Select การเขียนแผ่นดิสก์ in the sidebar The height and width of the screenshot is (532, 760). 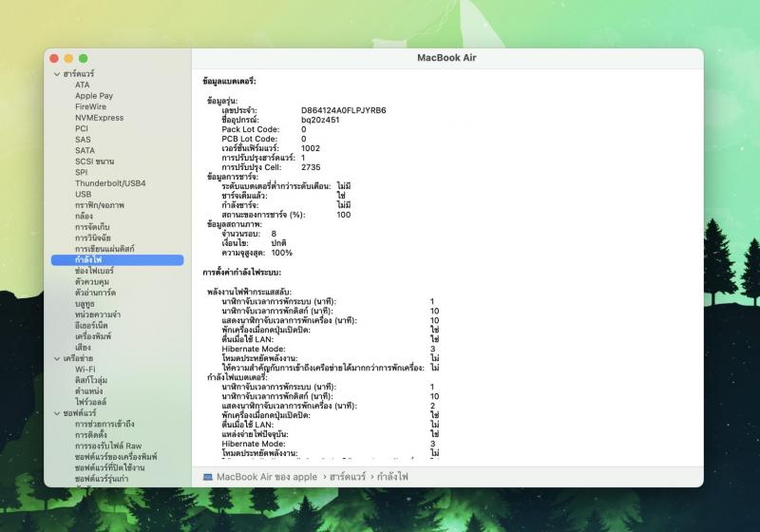(104, 249)
